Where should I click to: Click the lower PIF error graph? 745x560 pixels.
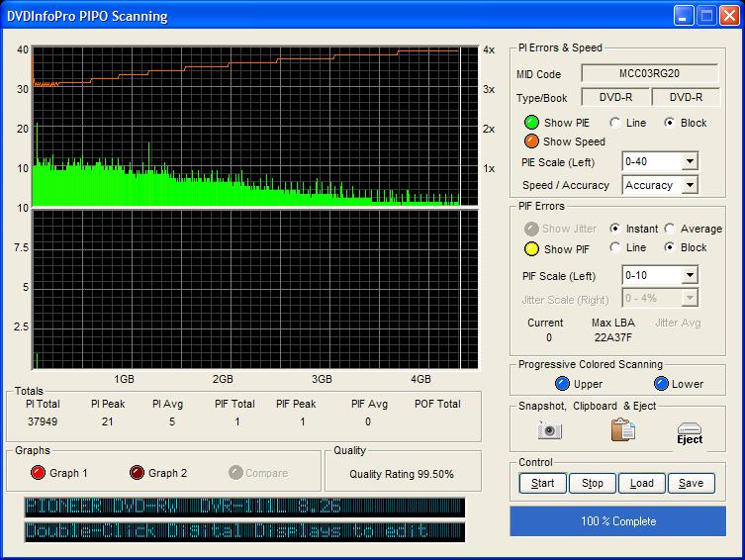pos(254,289)
